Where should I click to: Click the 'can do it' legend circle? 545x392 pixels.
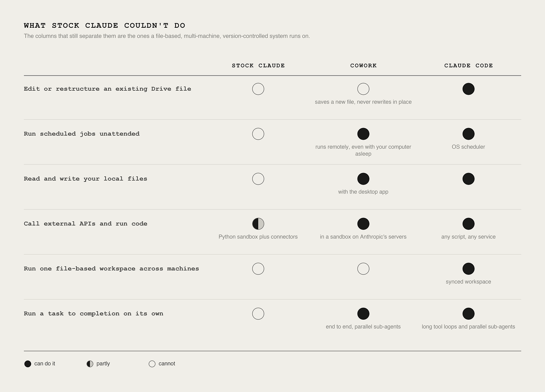tap(28, 364)
